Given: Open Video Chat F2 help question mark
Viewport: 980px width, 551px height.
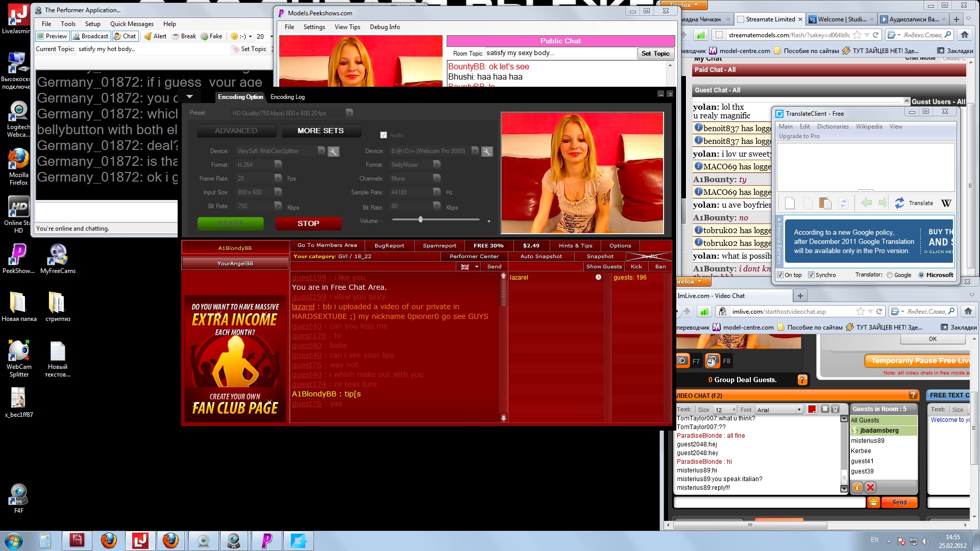Looking at the screenshot, I should [x=913, y=395].
